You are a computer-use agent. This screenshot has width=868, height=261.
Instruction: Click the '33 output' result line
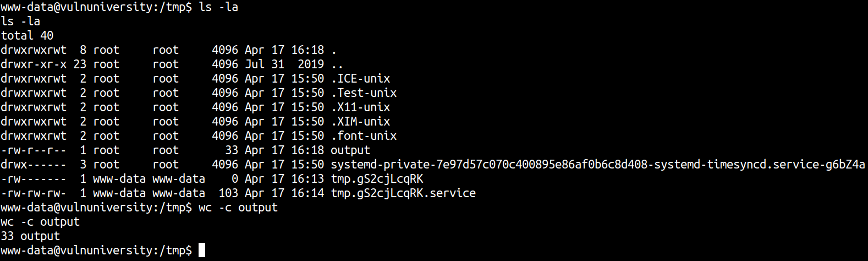click(30, 236)
